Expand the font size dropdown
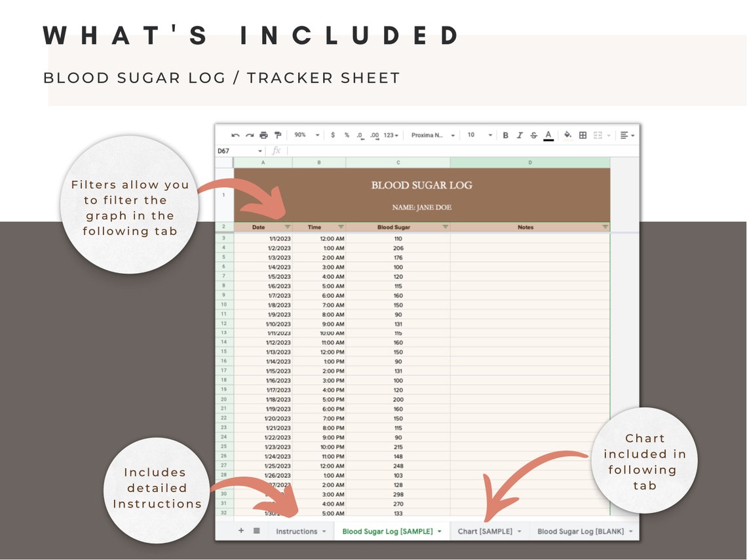The height and width of the screenshot is (560, 747). (491, 135)
